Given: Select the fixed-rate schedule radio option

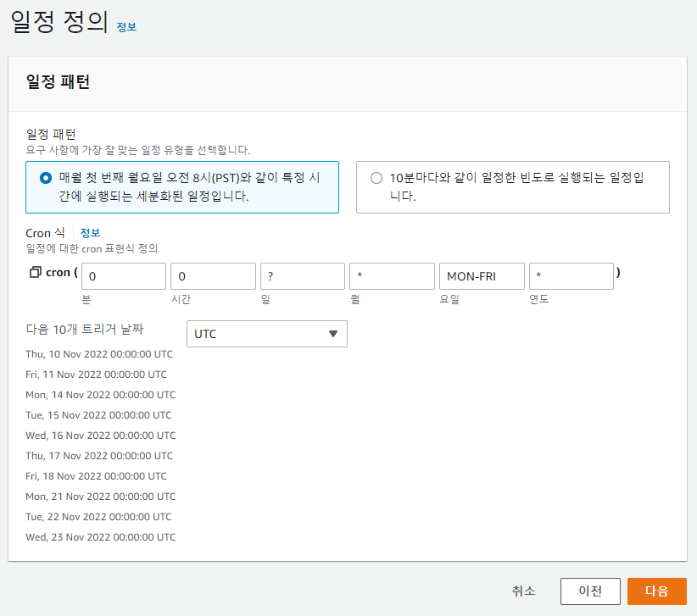Looking at the screenshot, I should pyautogui.click(x=376, y=178).
